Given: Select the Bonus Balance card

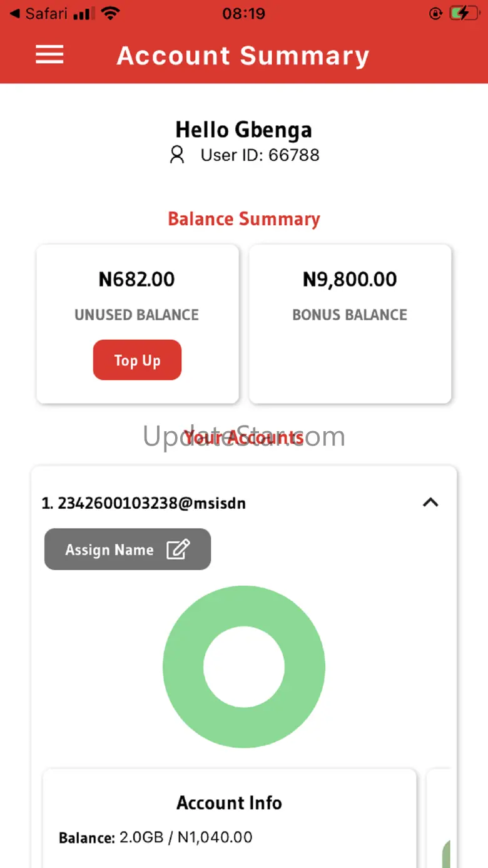Looking at the screenshot, I should 350,324.
